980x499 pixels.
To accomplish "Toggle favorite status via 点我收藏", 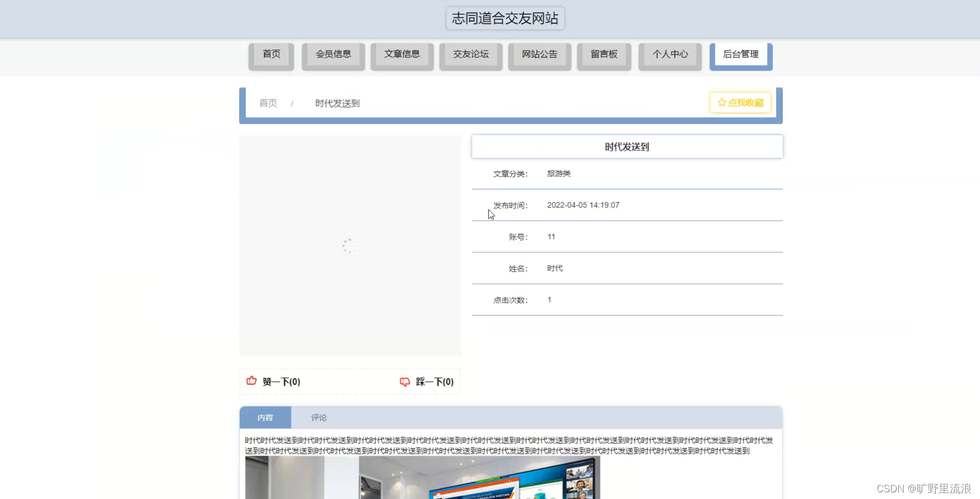I will pos(740,102).
